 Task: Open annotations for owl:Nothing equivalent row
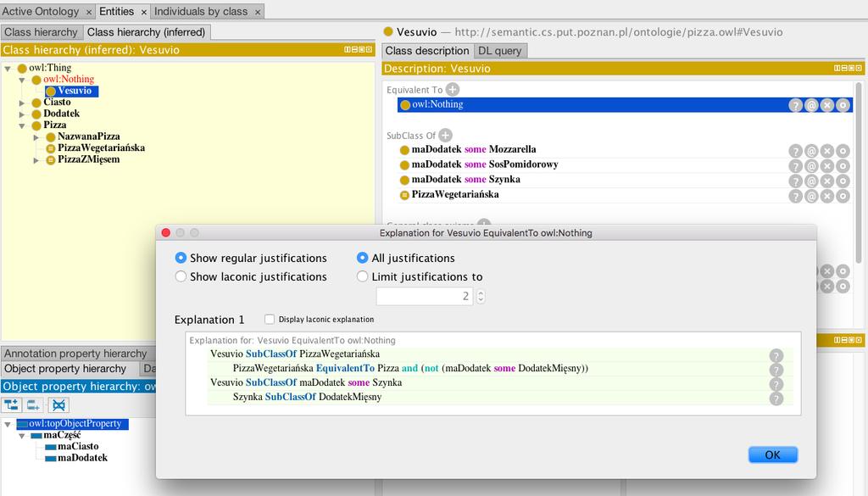811,105
